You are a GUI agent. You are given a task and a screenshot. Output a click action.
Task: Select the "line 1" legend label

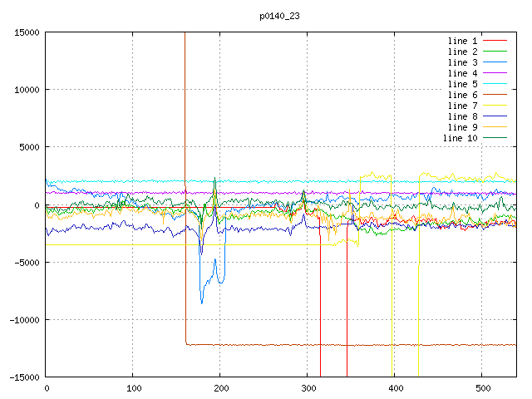coord(462,41)
